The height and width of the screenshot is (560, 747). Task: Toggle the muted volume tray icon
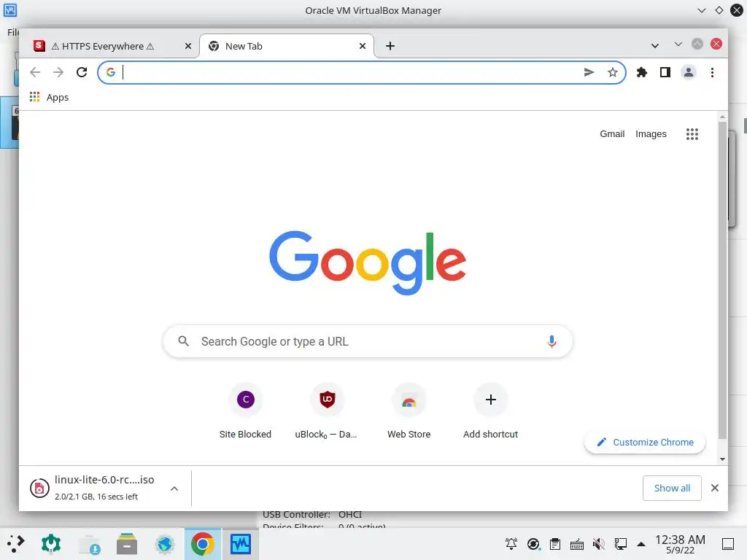pyautogui.click(x=599, y=544)
